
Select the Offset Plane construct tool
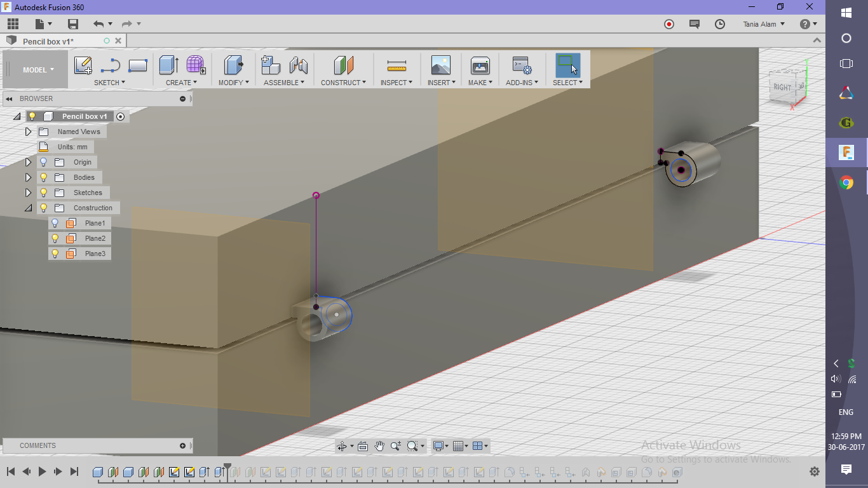343,65
